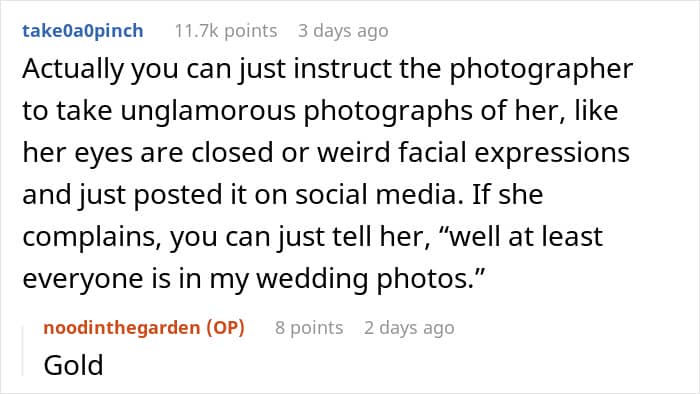Click the word "Actually" starting the comment

[x=72, y=70]
